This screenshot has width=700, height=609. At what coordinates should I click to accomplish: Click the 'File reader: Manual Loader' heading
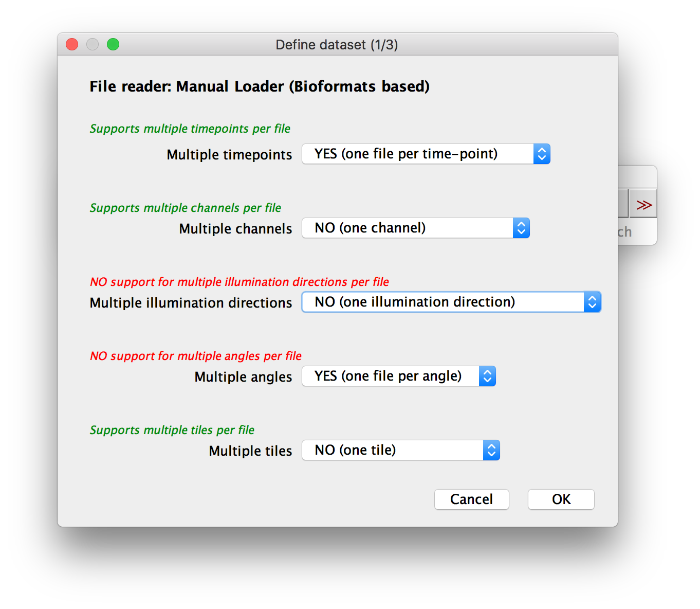[260, 86]
